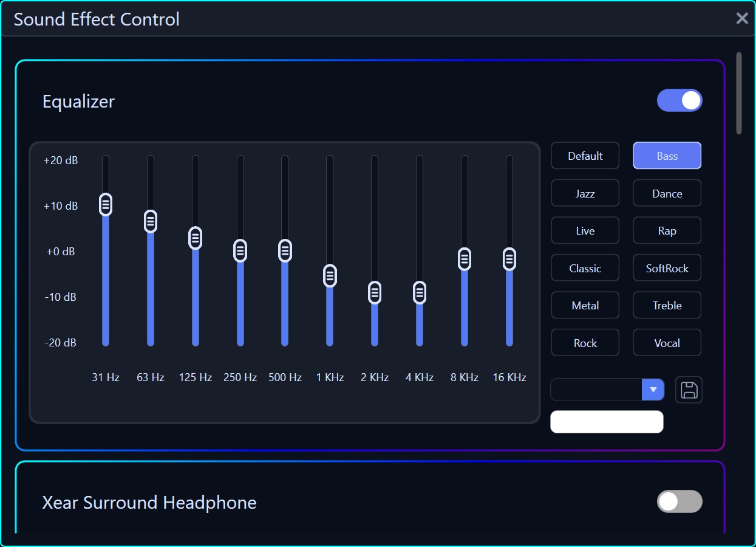This screenshot has width=756, height=547.
Task: Select the Metal equalizer preset
Action: point(585,305)
